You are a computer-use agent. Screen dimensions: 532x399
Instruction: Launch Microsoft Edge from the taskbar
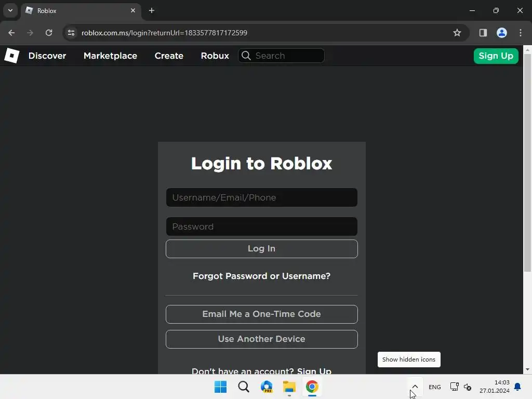click(x=267, y=387)
